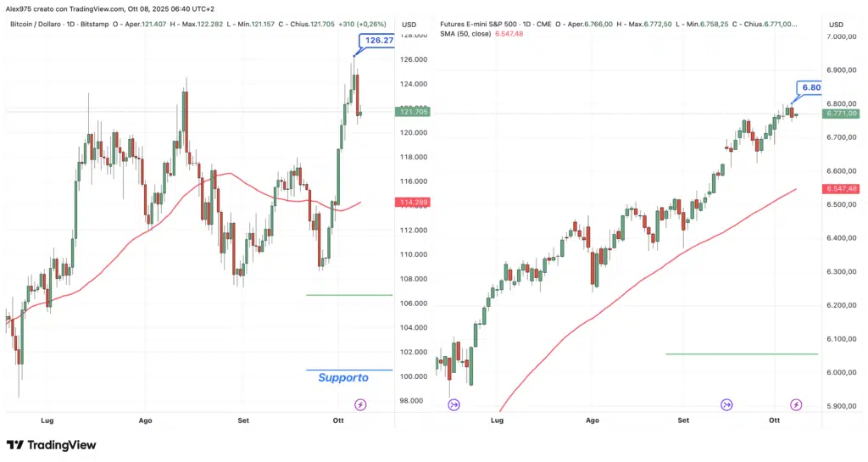Click the blue Supporto text label

(343, 377)
